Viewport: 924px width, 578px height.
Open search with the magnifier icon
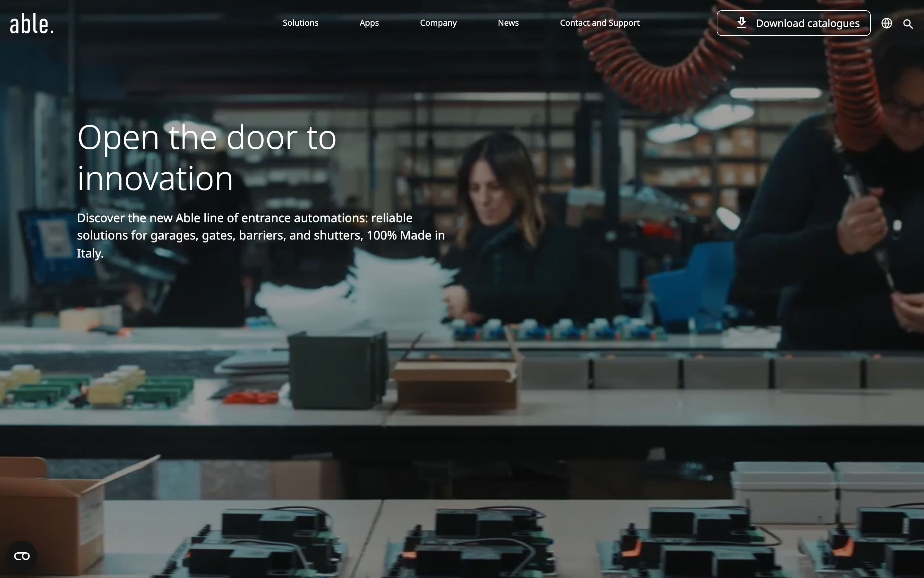(x=908, y=24)
